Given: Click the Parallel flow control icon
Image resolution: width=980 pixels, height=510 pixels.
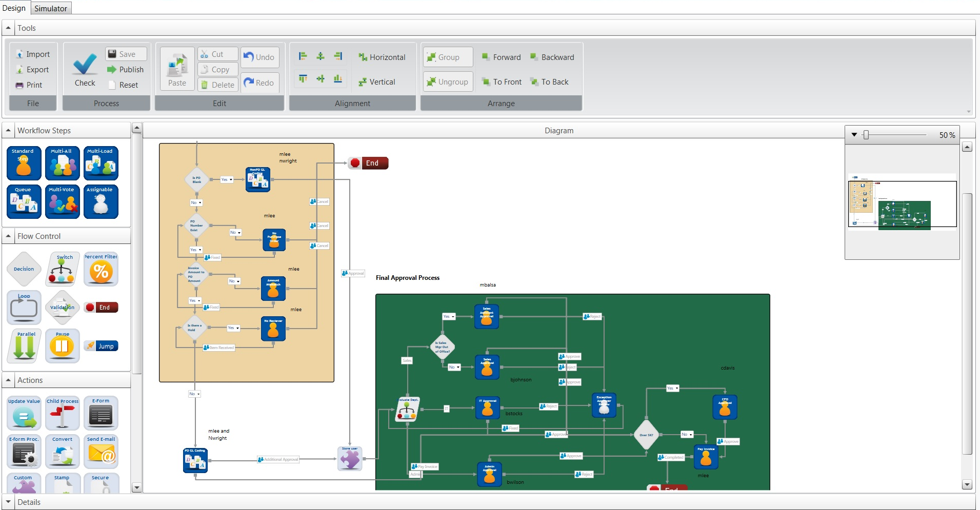Looking at the screenshot, I should click(24, 346).
